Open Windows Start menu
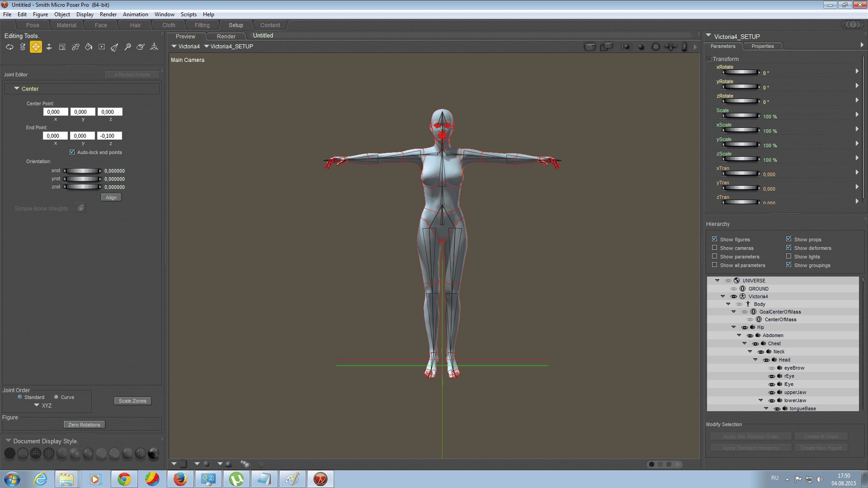868x488 pixels. pos(12,479)
